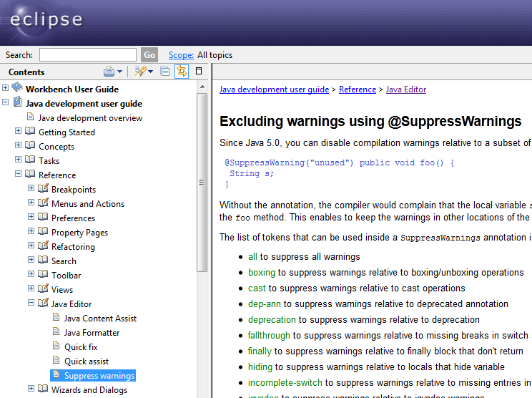Click the Getting Started book icon
The width and height of the screenshot is (532, 398).
30,131
